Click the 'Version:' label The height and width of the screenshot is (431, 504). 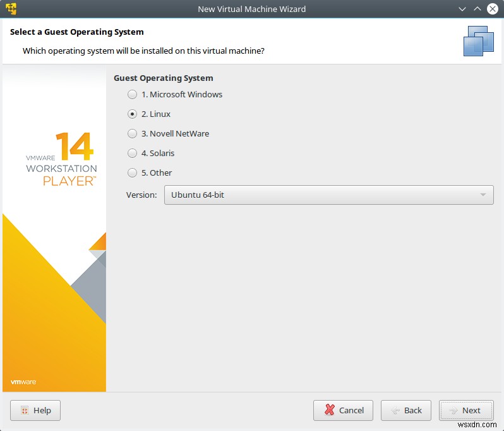click(x=141, y=195)
